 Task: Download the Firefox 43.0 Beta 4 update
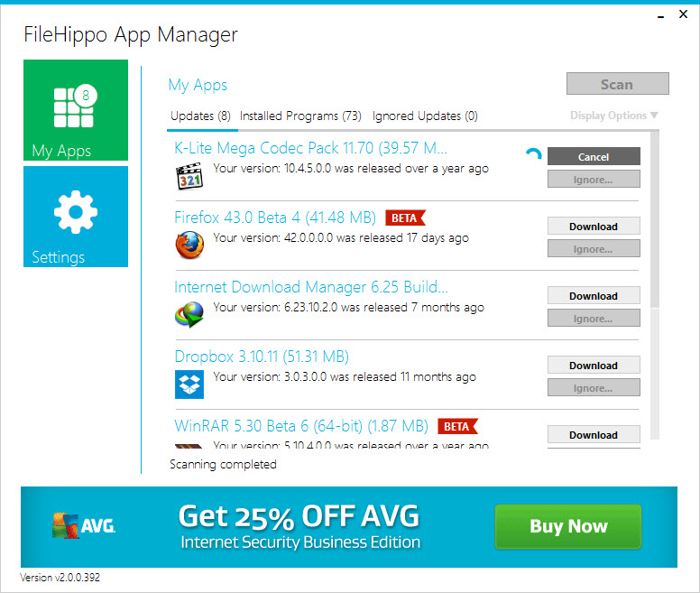click(594, 227)
